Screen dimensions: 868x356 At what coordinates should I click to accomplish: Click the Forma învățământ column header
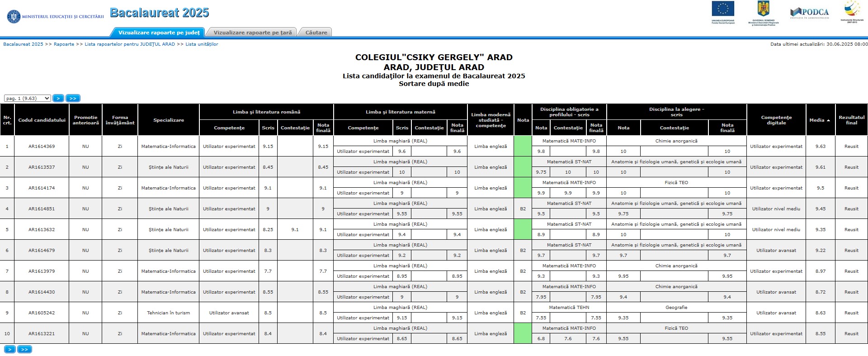pos(120,120)
